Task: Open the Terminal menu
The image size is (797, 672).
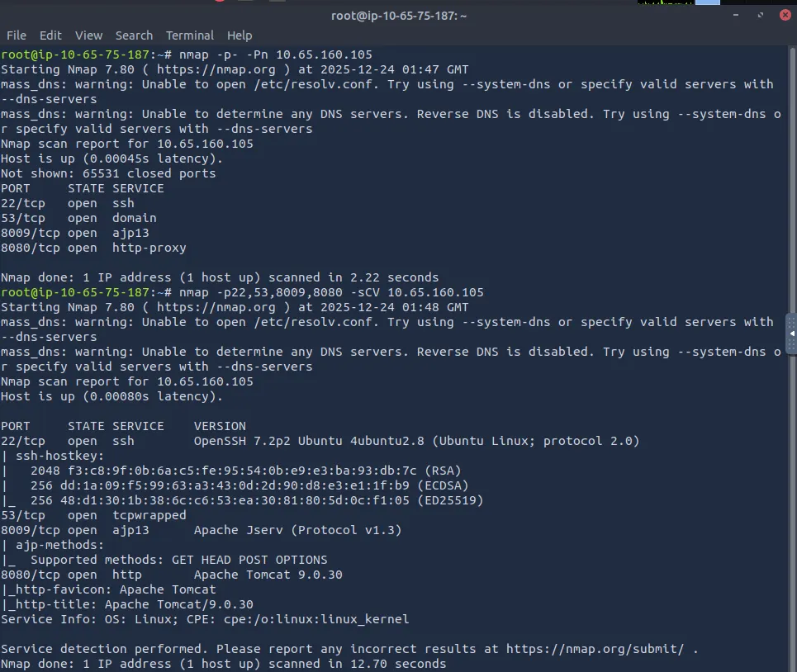Action: click(190, 35)
